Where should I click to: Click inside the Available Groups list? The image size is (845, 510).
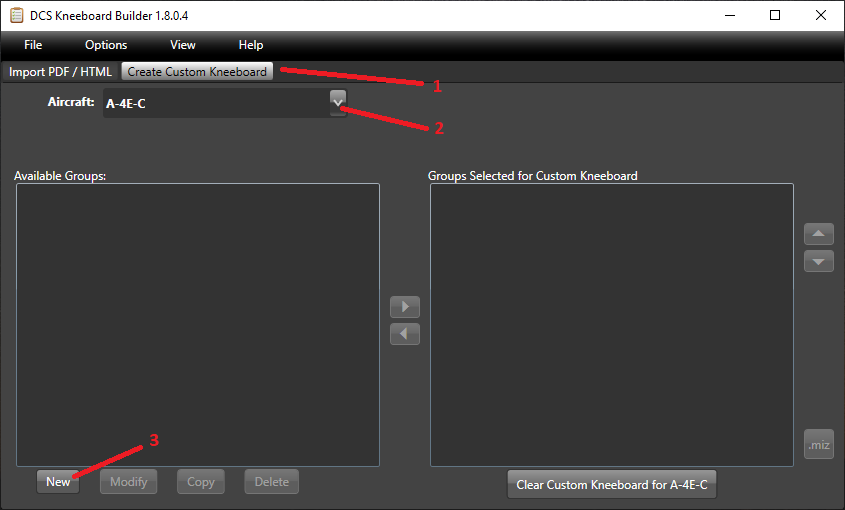tap(198, 325)
